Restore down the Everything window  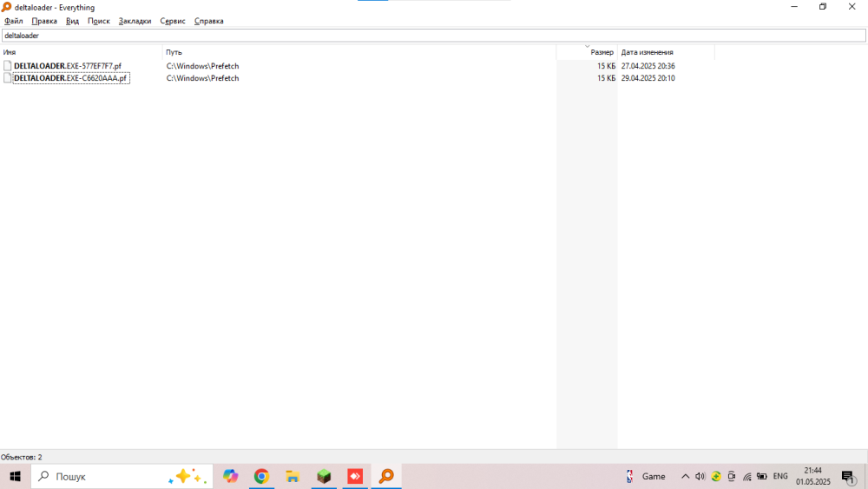tap(823, 7)
